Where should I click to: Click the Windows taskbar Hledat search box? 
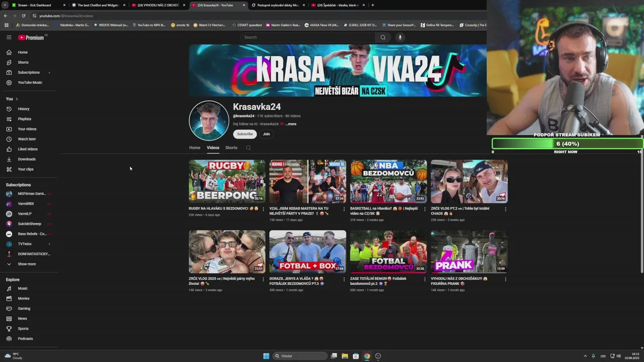click(300, 356)
